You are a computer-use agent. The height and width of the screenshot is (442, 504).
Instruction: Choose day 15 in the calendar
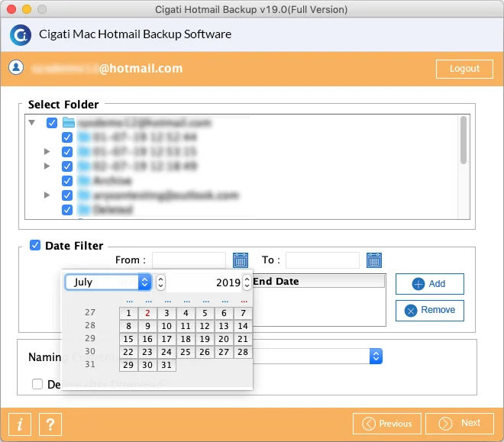point(128,339)
